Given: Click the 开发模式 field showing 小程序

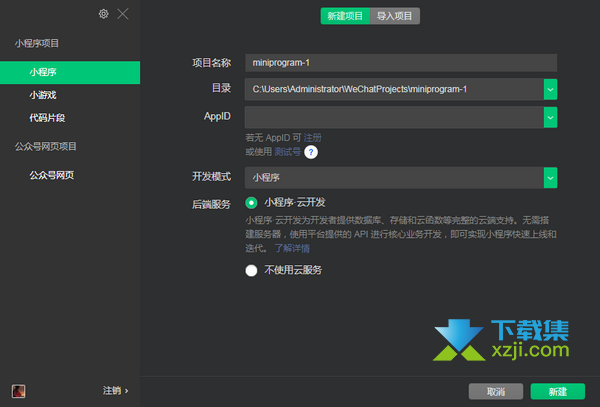Looking at the screenshot, I should 394,178.
